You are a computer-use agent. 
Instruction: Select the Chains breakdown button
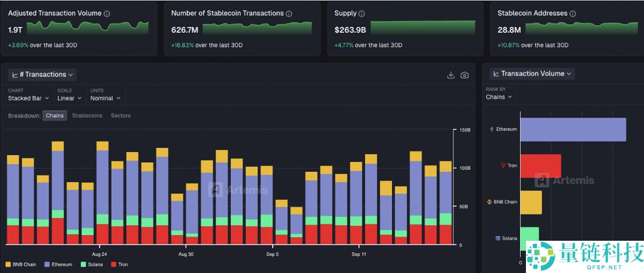click(55, 116)
